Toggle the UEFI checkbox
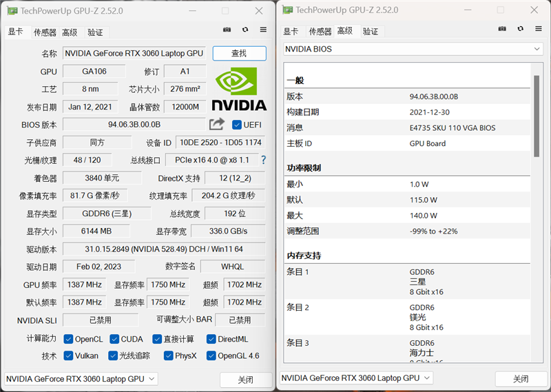The width and height of the screenshot is (551, 392). pyautogui.click(x=237, y=125)
